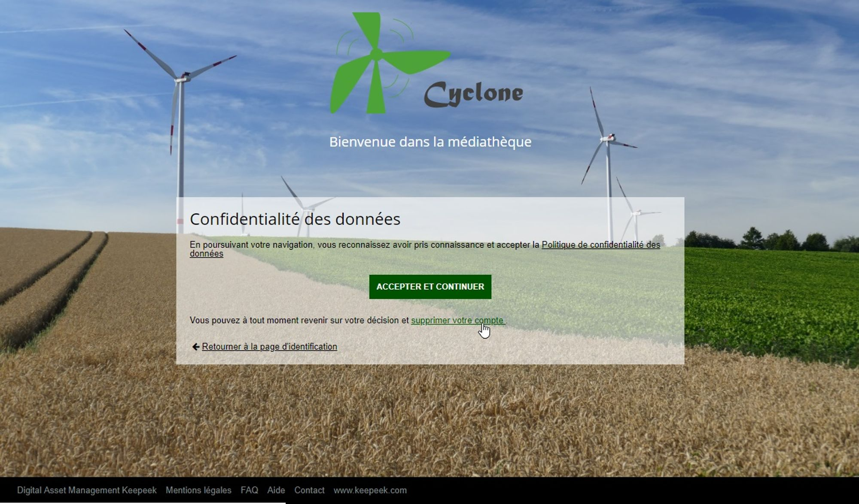Image resolution: width=859 pixels, height=504 pixels.
Task: Go back via Retourner à la page d'identification
Action: 269,346
